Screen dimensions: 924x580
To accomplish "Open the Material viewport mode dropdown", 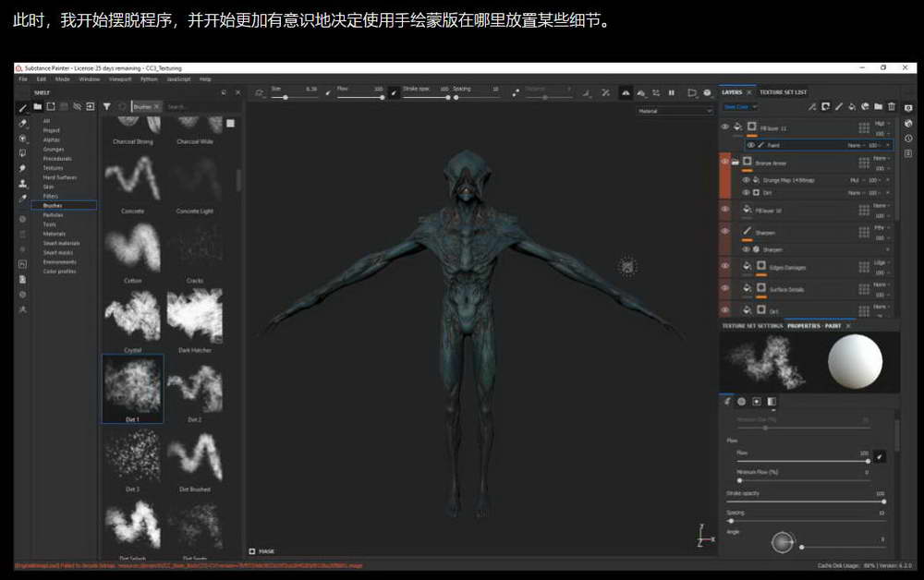I will coord(675,111).
